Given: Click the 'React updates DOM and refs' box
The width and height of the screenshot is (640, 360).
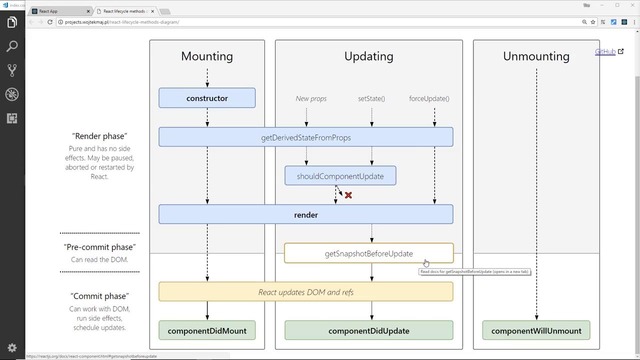Looking at the screenshot, I should (306, 292).
